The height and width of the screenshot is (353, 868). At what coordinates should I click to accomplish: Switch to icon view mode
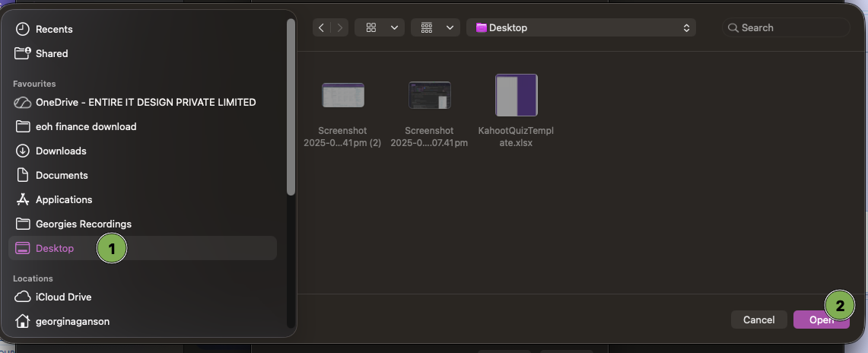coord(371,27)
